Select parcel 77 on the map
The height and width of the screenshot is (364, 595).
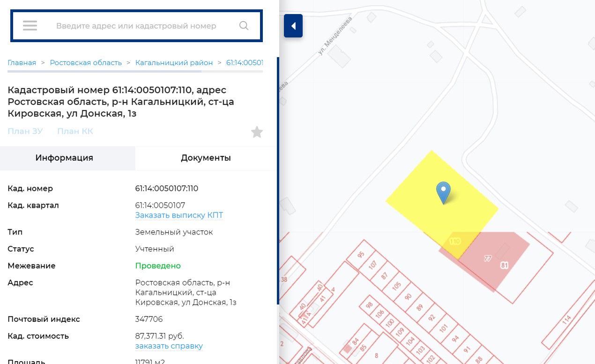click(488, 258)
